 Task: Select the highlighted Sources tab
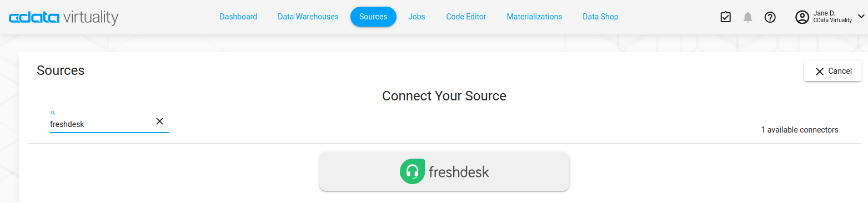pos(373,17)
